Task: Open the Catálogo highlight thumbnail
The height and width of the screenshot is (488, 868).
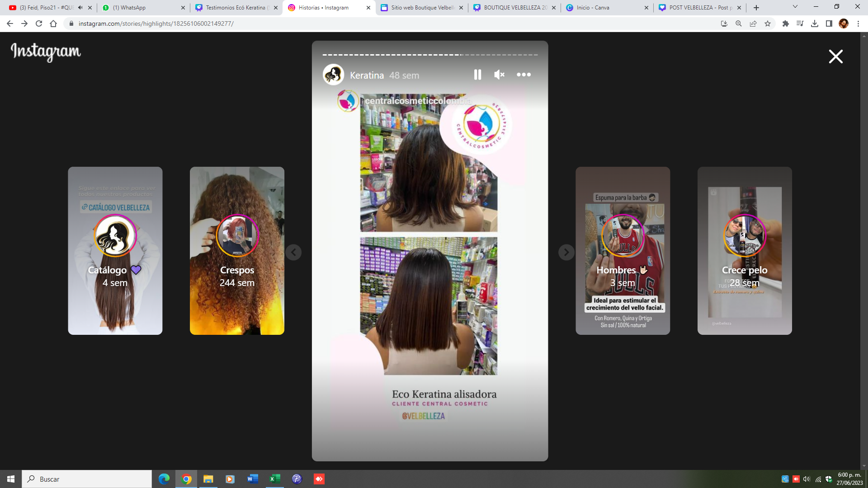Action: click(115, 250)
